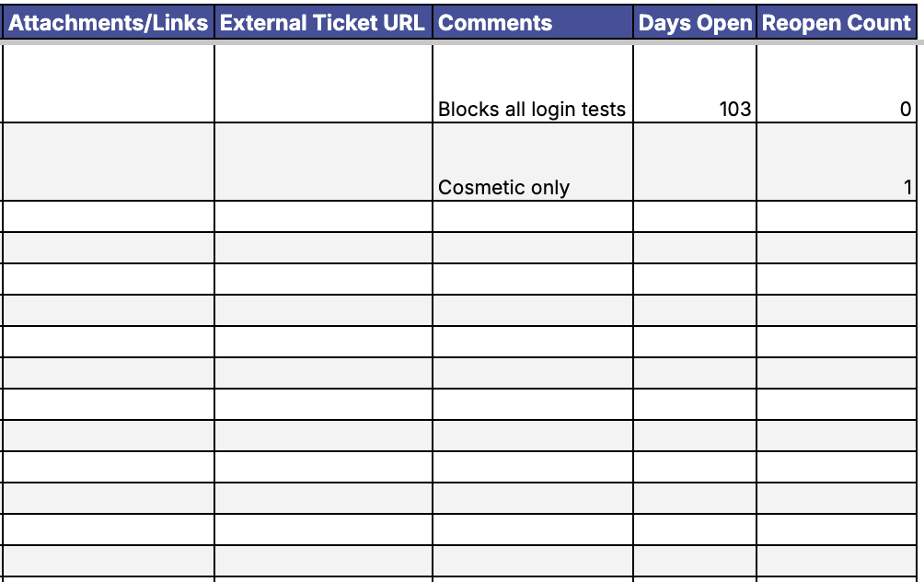
Task: Select Attachments/Links cell in the login tests row
Action: pos(109,85)
